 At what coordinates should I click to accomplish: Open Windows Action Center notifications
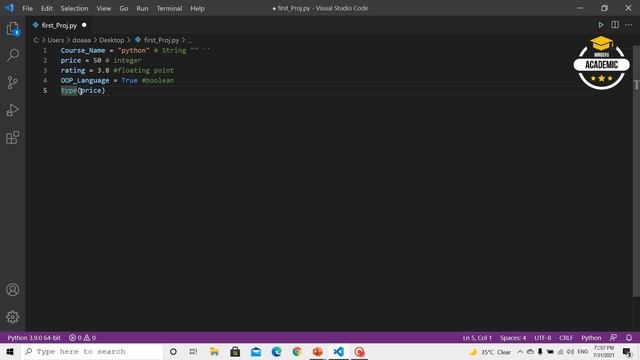[627, 351]
